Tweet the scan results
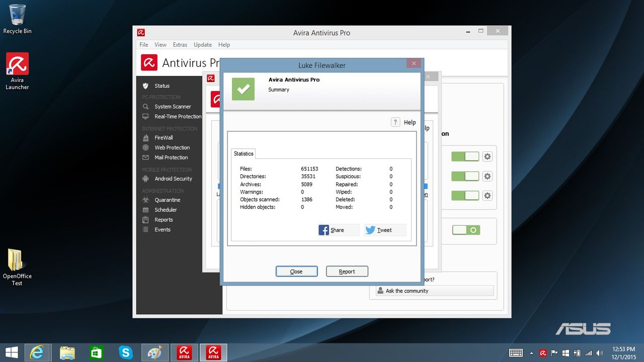 pyautogui.click(x=385, y=230)
